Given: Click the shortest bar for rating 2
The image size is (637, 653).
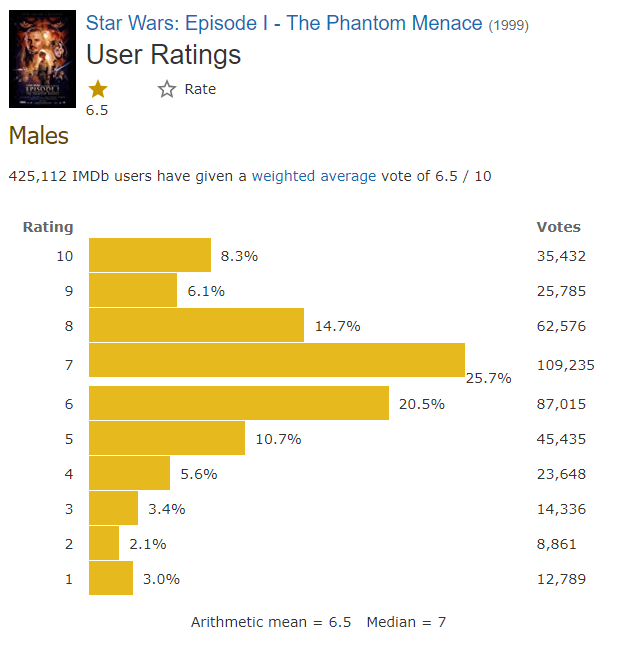Looking at the screenshot, I should pyautogui.click(x=104, y=543).
